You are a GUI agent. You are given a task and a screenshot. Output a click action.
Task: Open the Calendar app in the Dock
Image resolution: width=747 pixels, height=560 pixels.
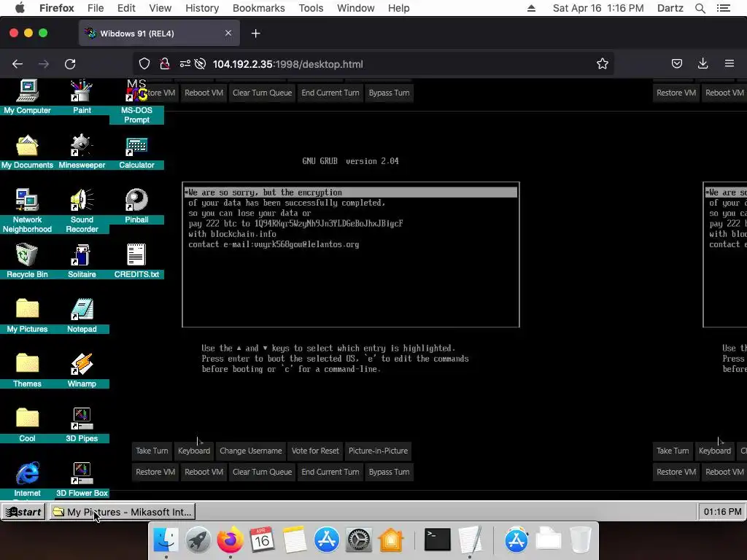(x=262, y=540)
